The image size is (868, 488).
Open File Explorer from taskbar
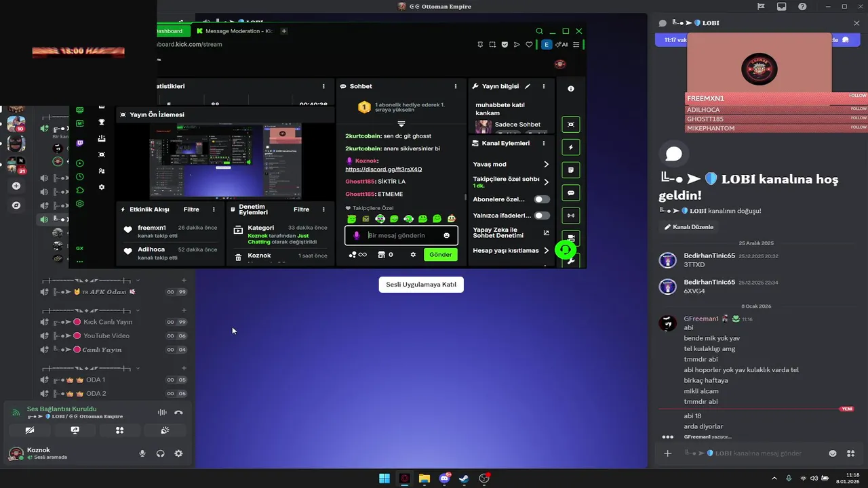click(425, 479)
